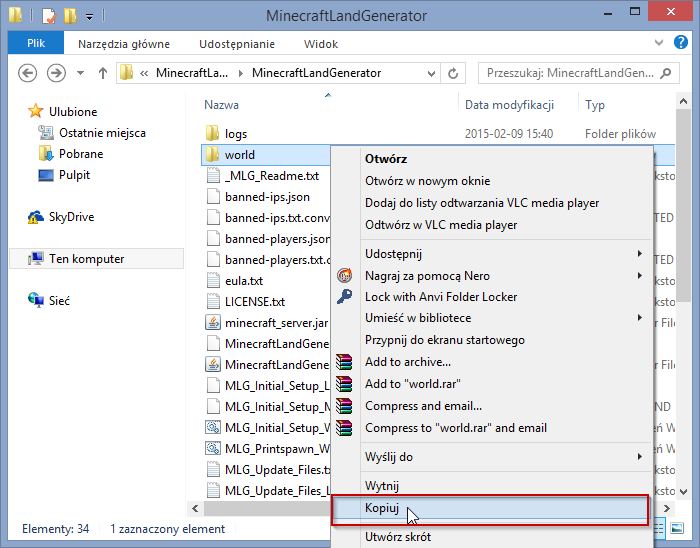Screen dimensions: 700x548
Task: Open Pulpit in sidebar
Action: [74, 174]
